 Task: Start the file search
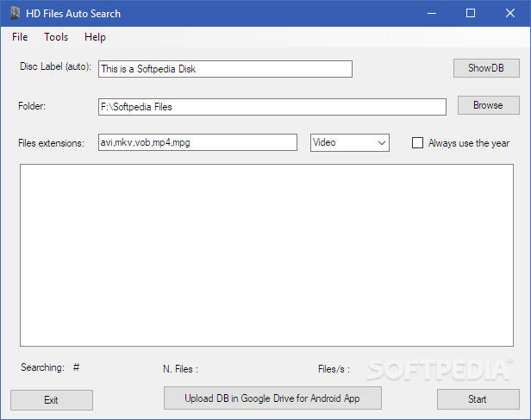click(478, 399)
